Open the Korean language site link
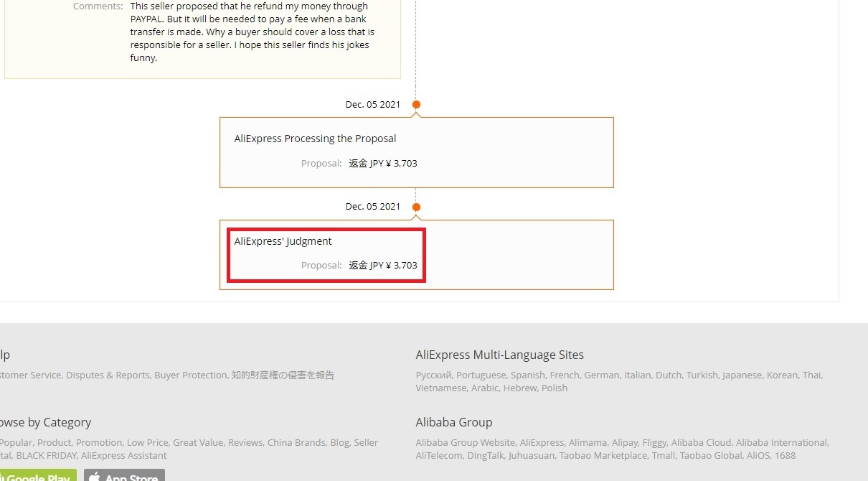This screenshot has height=481, width=868. [x=782, y=375]
